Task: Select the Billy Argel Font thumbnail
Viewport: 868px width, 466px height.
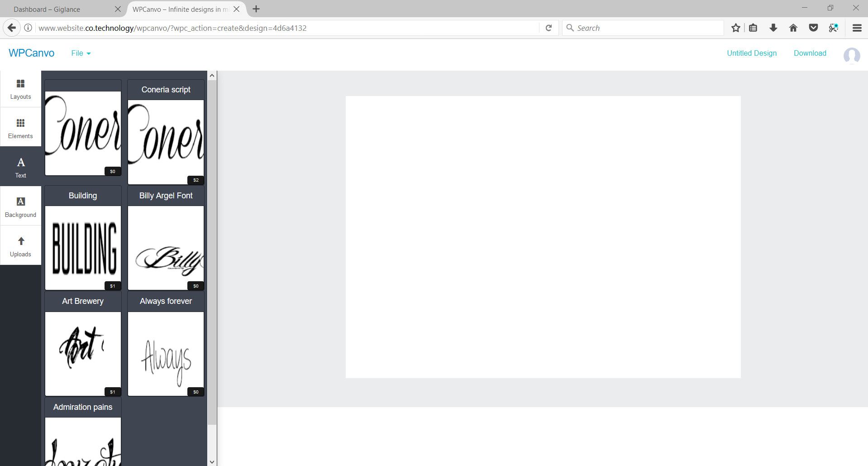Action: 166,248
